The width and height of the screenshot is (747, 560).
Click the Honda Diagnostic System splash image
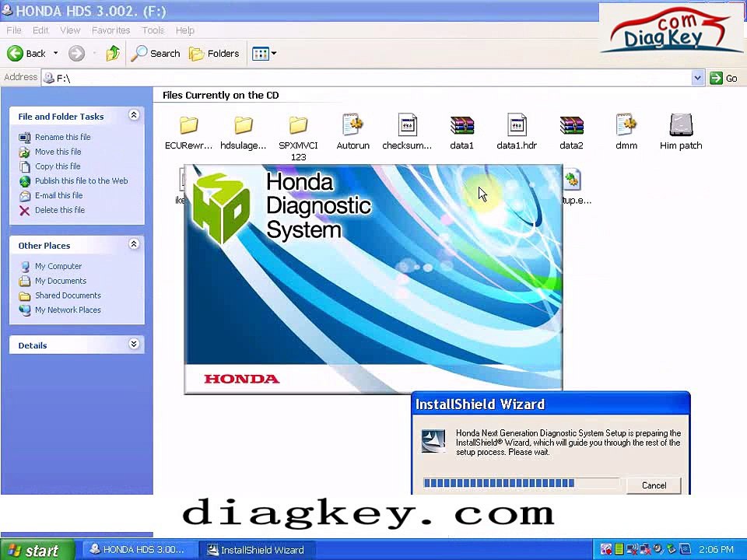[x=373, y=279]
